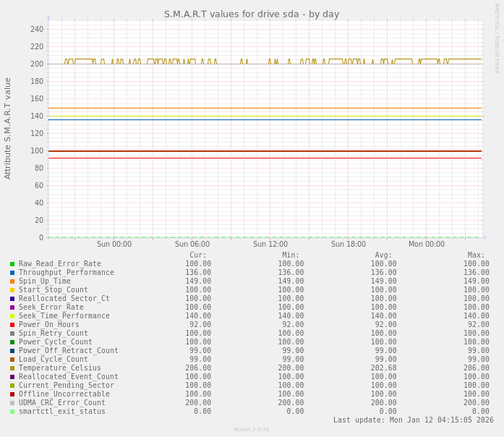The width and height of the screenshot is (504, 437).
Task: Click the 'Mon 00:00' time axis label
Action: tap(427, 245)
